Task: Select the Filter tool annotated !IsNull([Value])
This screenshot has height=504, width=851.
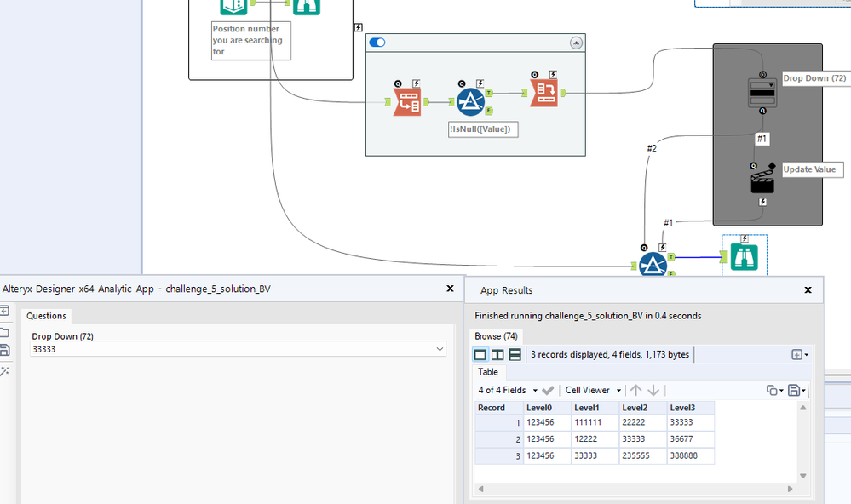Action: [470, 101]
